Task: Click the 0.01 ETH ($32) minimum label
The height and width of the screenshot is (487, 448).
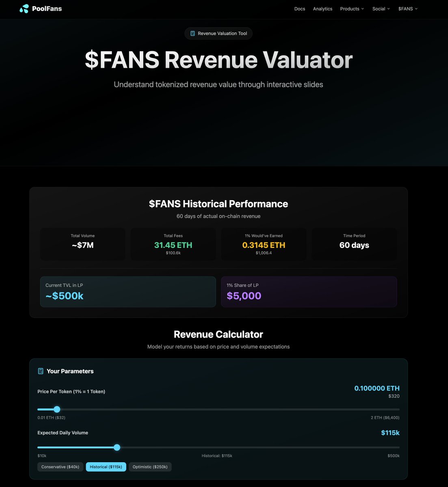Action: click(x=51, y=418)
